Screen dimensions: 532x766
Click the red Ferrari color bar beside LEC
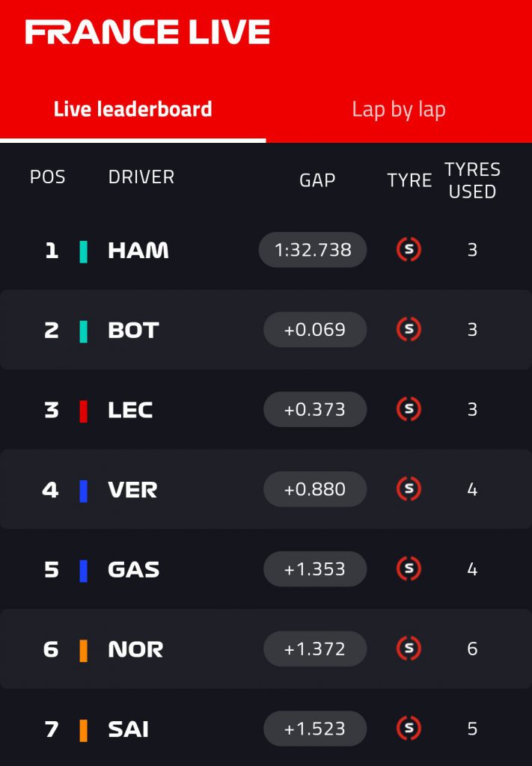(84, 411)
